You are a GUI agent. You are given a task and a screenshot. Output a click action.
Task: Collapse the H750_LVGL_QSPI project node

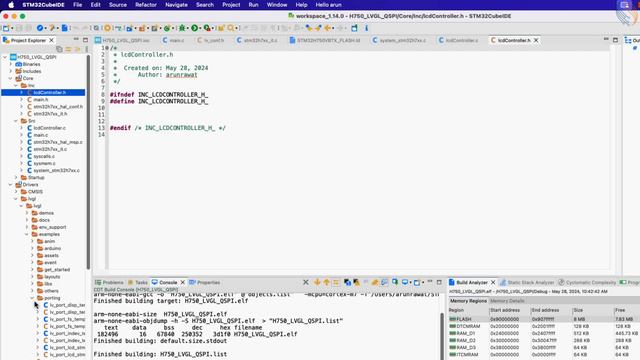click(5, 57)
